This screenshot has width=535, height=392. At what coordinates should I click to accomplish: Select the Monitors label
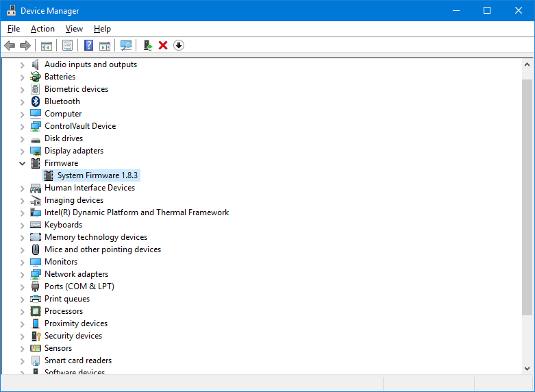point(61,262)
